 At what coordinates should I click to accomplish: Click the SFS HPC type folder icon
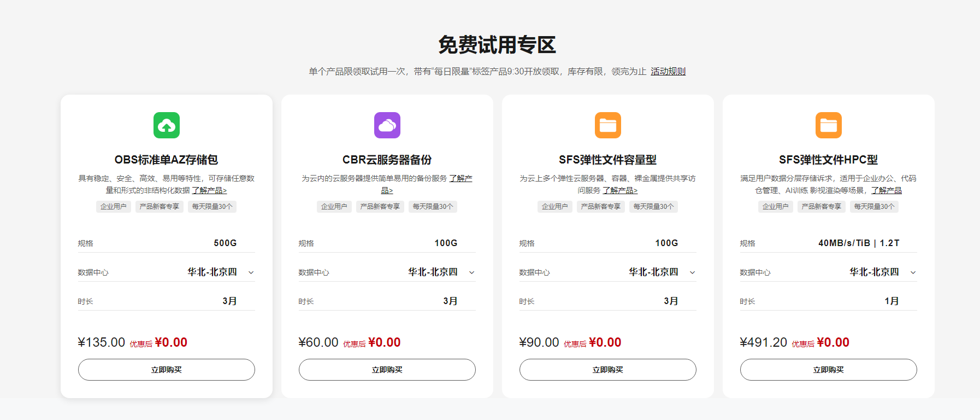(829, 125)
